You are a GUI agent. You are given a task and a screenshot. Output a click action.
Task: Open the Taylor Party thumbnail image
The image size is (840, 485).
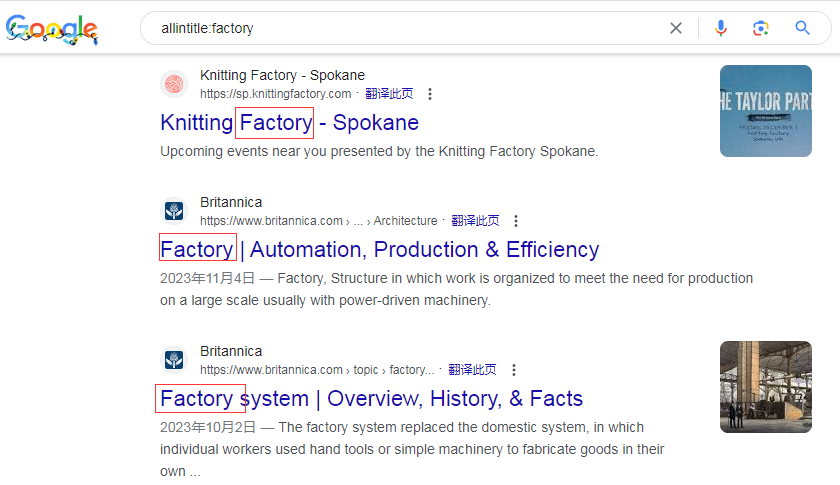[766, 111]
